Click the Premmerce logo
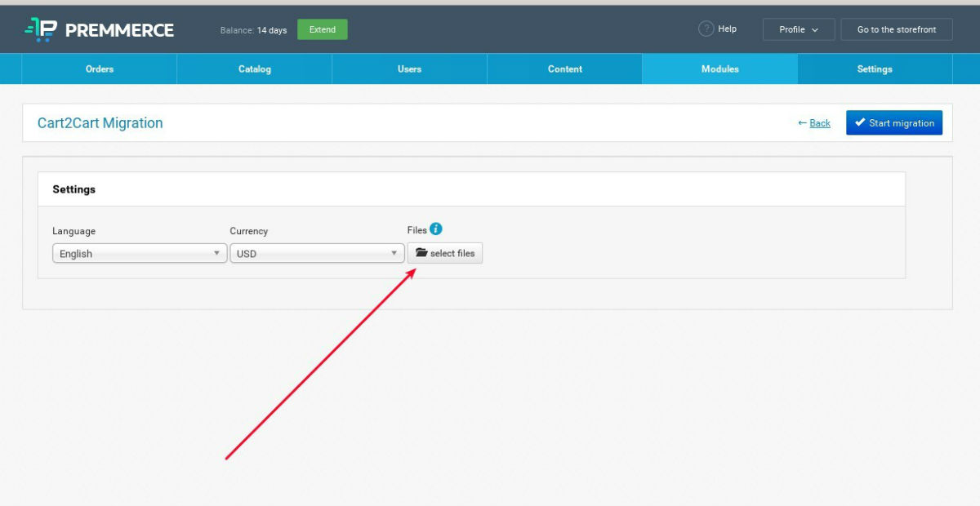Screen dimensions: 980x506 [x=99, y=29]
